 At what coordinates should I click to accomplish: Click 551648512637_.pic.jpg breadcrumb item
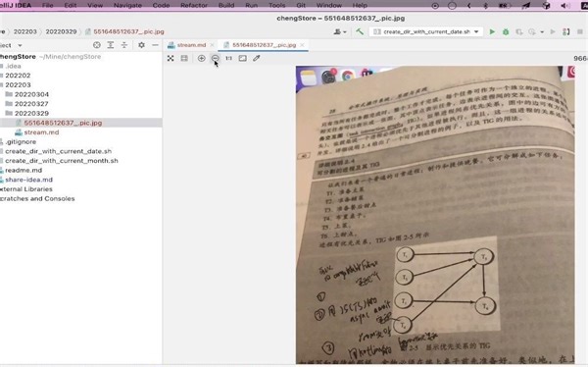click(124, 31)
